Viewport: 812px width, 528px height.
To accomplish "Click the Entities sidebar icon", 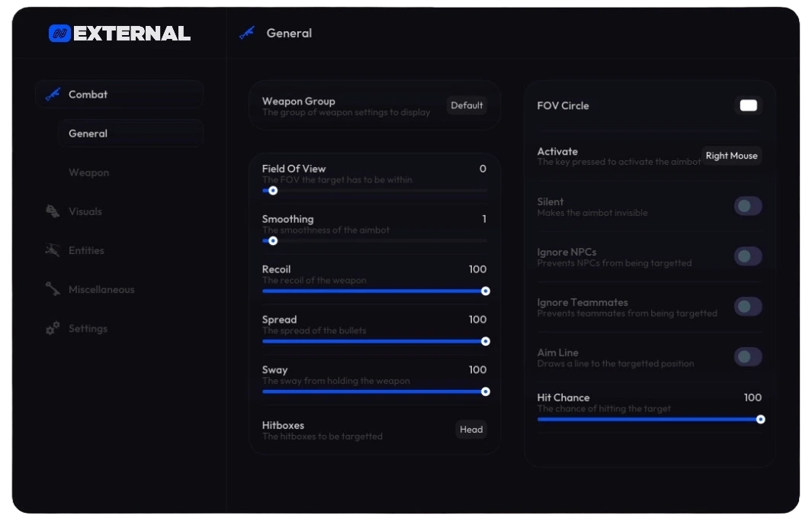I will (53, 250).
